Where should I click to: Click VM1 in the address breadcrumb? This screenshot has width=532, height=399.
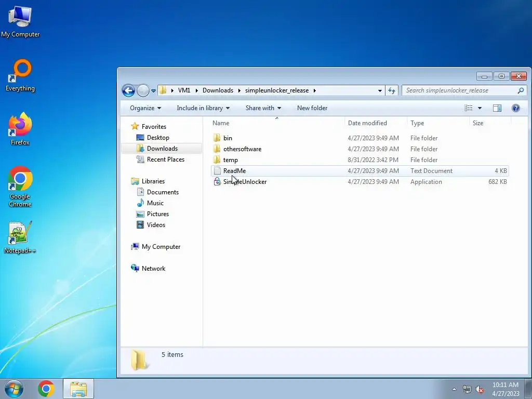[184, 90]
